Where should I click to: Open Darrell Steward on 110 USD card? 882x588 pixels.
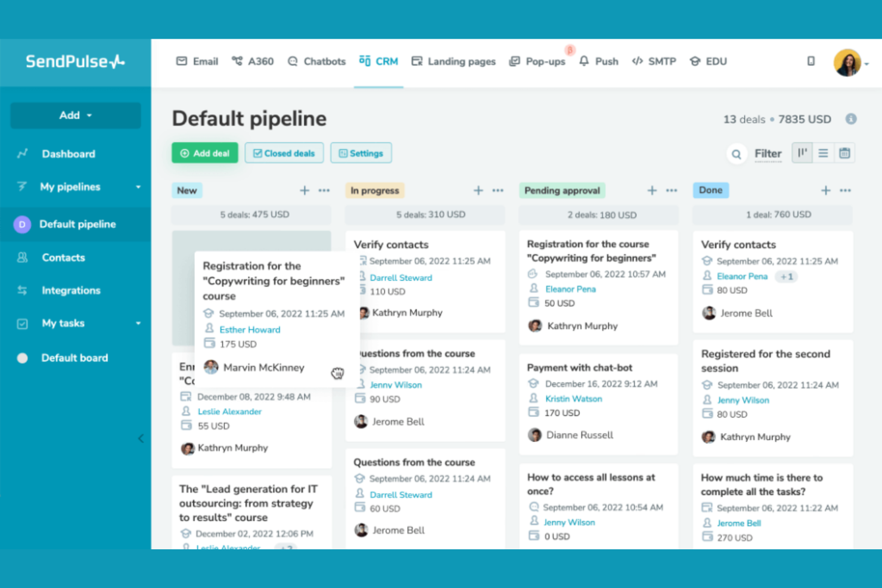(x=401, y=278)
